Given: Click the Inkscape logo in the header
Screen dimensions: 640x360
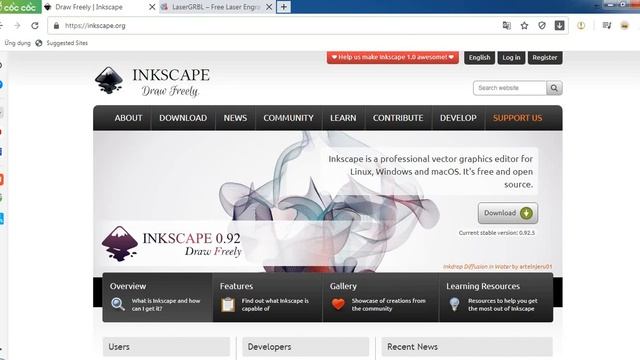Looking at the screenshot, I should (x=152, y=81).
